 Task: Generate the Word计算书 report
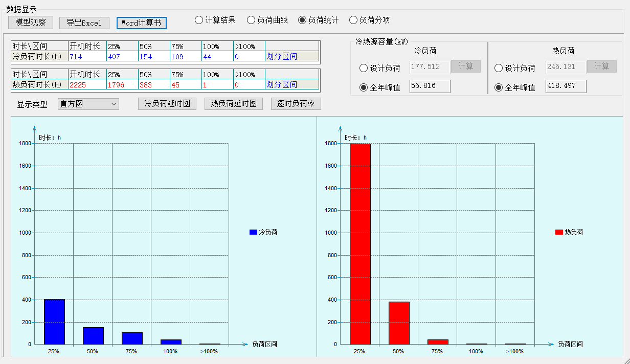point(141,23)
